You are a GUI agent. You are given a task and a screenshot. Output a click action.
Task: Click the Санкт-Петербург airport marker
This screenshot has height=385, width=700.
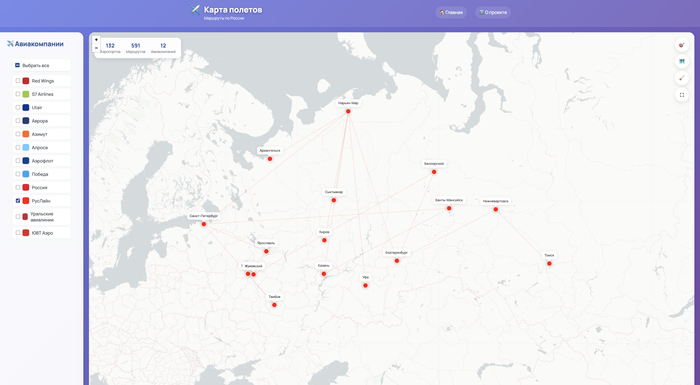204,224
